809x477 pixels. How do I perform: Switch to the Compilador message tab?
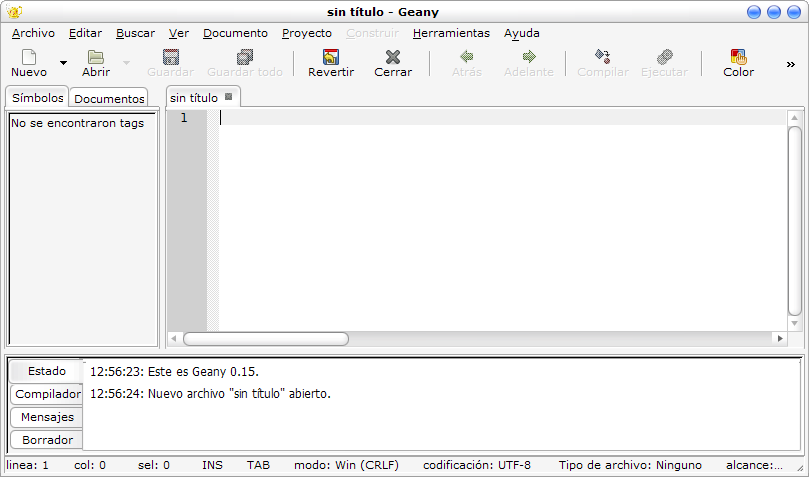tap(47, 394)
